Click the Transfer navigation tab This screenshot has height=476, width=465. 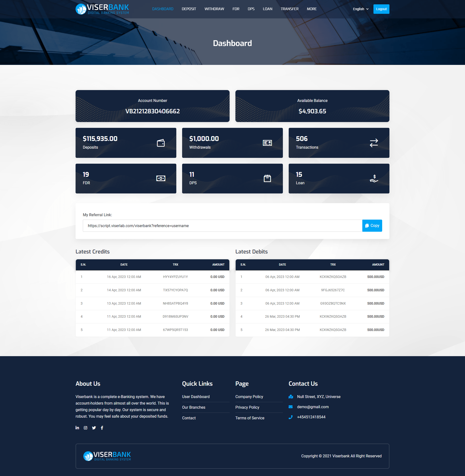pos(290,9)
